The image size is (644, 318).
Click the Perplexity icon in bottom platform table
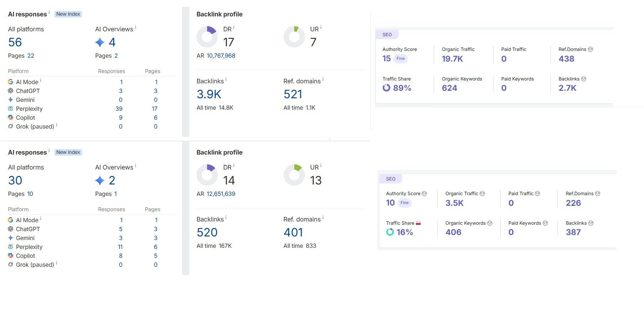(11, 247)
